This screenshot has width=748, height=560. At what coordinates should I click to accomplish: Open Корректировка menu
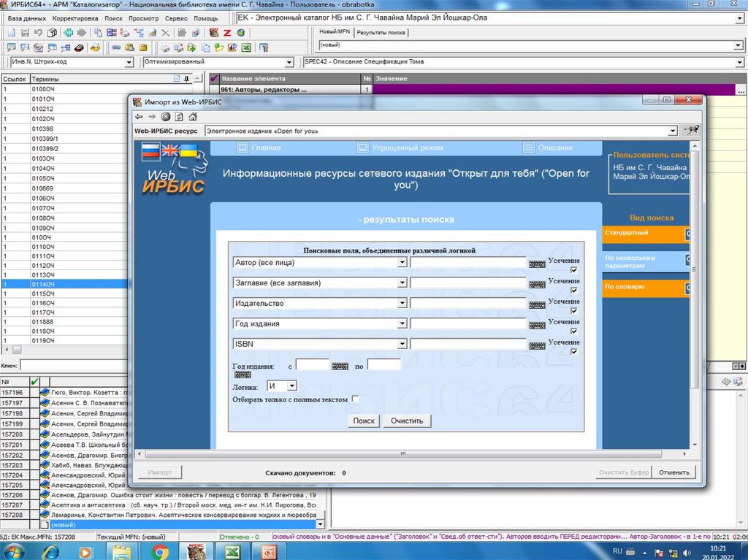tap(75, 18)
